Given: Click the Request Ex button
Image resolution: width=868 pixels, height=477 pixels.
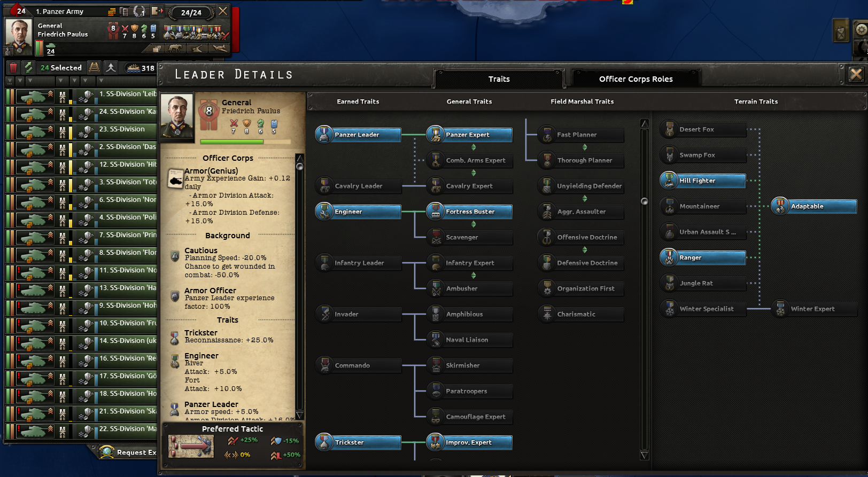Looking at the screenshot, I should click(x=128, y=452).
